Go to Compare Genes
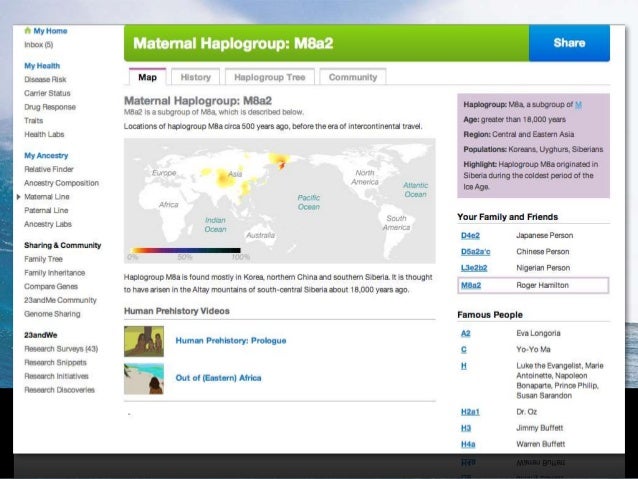Screen dimensions: 638x479 [51, 287]
